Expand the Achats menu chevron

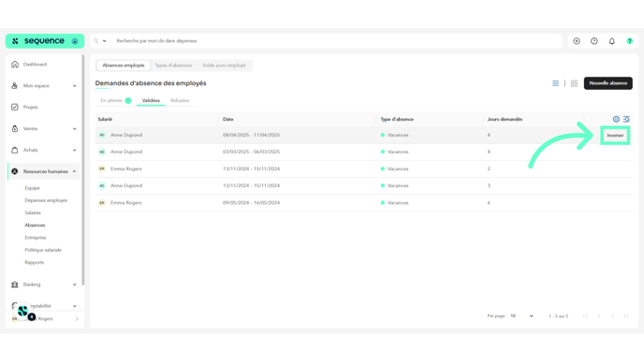[74, 151]
